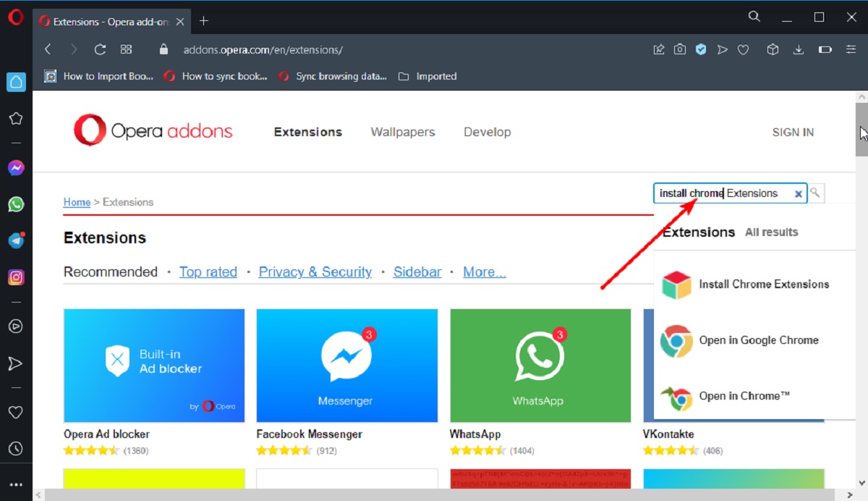This screenshot has width=868, height=501.
Task: Open My Flow with the paper plane icon
Action: [723, 49]
